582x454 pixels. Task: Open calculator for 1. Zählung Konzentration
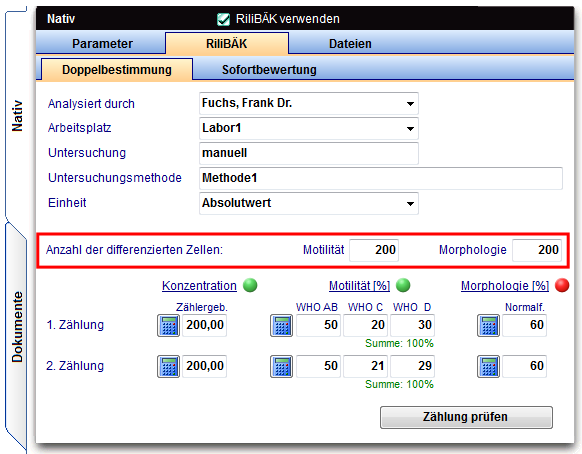tap(169, 326)
